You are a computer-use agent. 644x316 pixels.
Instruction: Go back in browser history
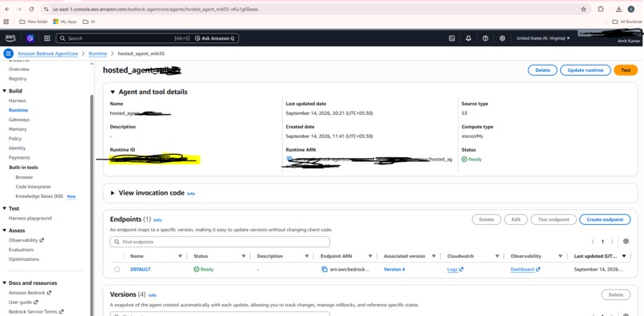click(x=7, y=9)
